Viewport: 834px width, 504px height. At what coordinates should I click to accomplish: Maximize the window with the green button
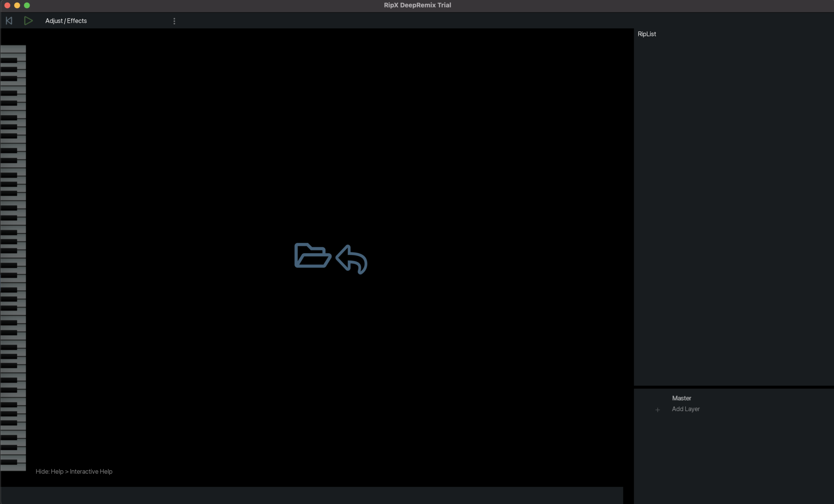(27, 5)
